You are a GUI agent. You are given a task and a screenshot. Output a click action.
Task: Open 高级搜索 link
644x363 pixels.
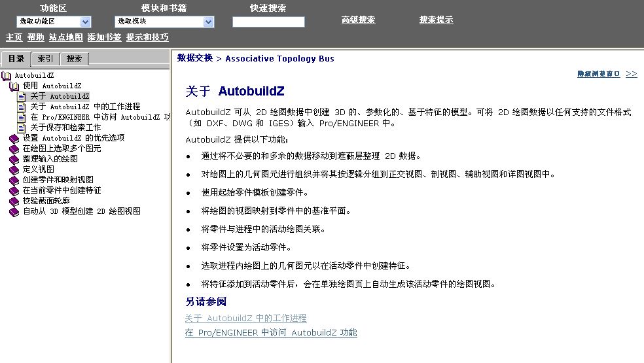[x=358, y=20]
